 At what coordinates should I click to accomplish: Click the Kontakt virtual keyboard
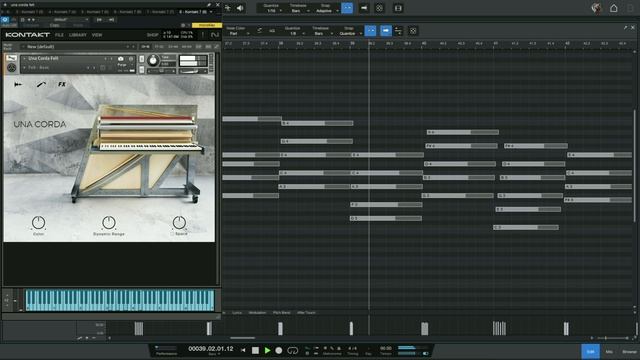120,300
